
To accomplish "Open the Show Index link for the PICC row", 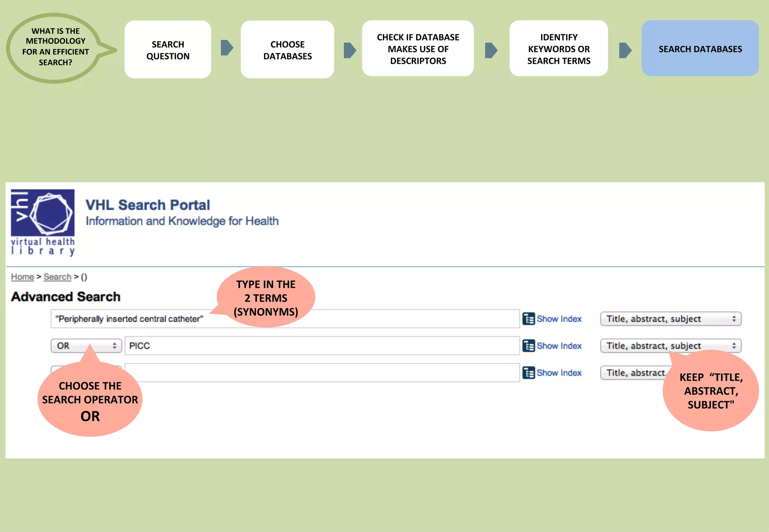I will point(559,346).
